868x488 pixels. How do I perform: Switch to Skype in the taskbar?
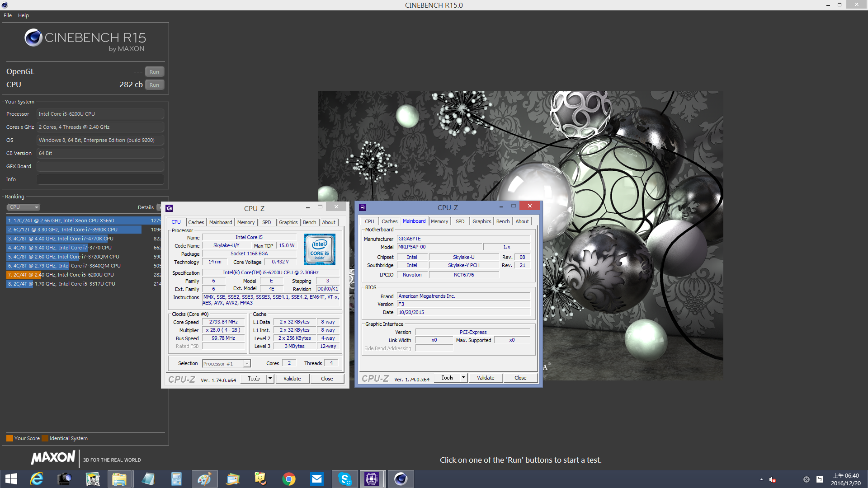pyautogui.click(x=345, y=479)
